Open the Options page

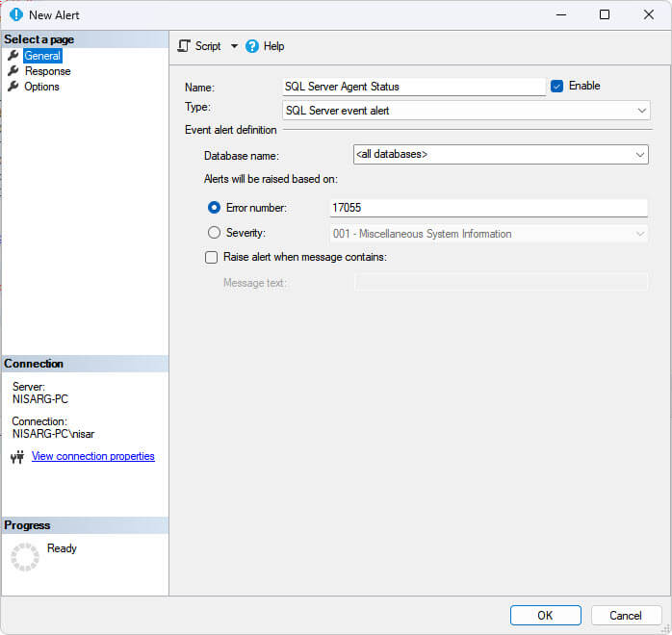click(41, 87)
